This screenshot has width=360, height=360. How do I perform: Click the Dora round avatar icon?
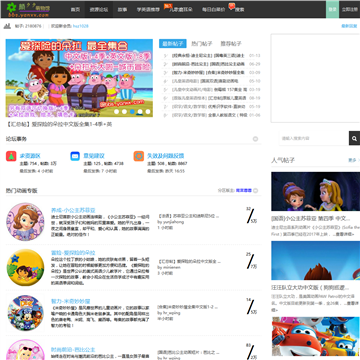pyautogui.click(x=25, y=267)
